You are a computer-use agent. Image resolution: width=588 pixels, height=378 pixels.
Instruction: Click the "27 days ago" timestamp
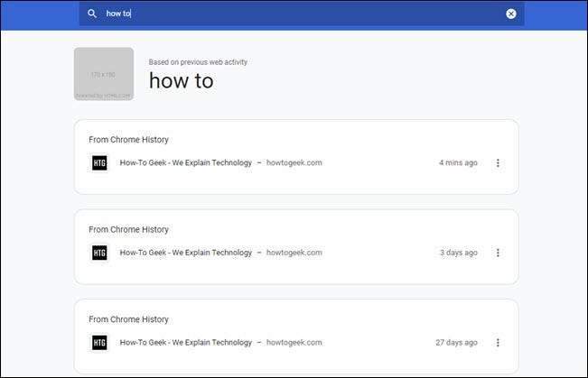[456, 342]
